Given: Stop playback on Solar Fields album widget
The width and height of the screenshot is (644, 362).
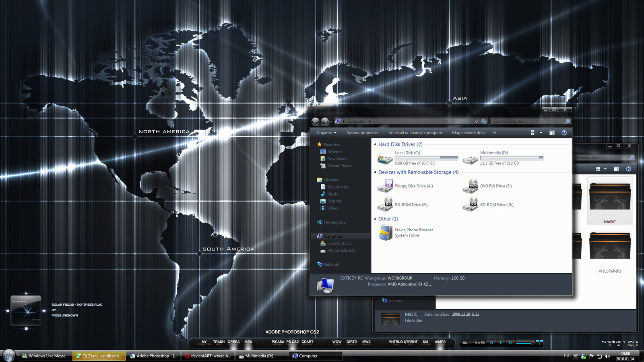Looking at the screenshot, I should pyautogui.click(x=26, y=329).
